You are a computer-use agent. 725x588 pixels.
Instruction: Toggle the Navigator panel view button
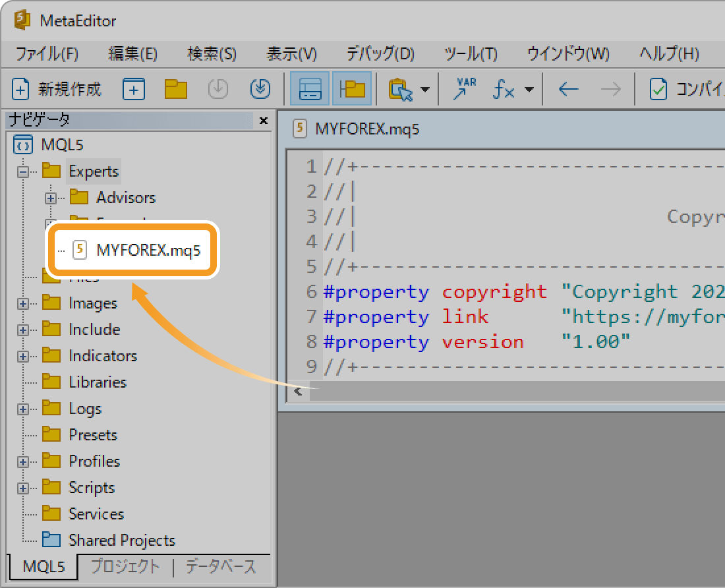352,88
